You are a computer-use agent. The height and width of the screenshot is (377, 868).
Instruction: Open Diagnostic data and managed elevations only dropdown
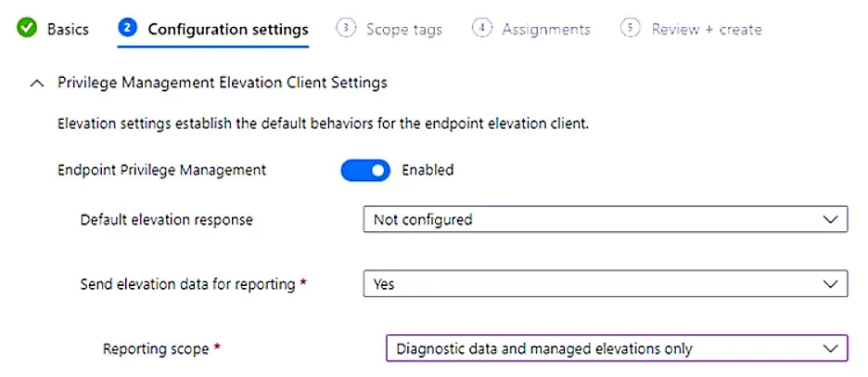pos(618,348)
